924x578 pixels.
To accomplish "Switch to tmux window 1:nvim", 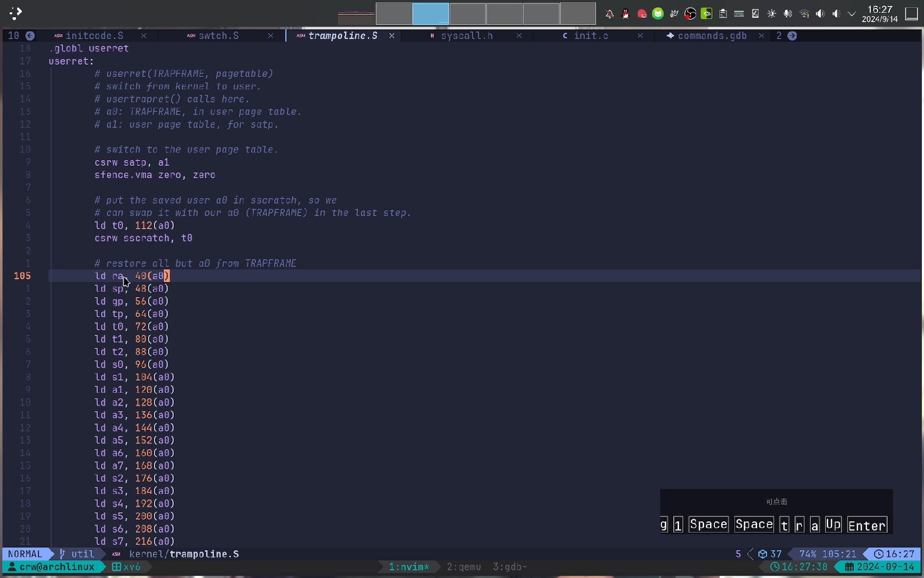I will [x=409, y=567].
